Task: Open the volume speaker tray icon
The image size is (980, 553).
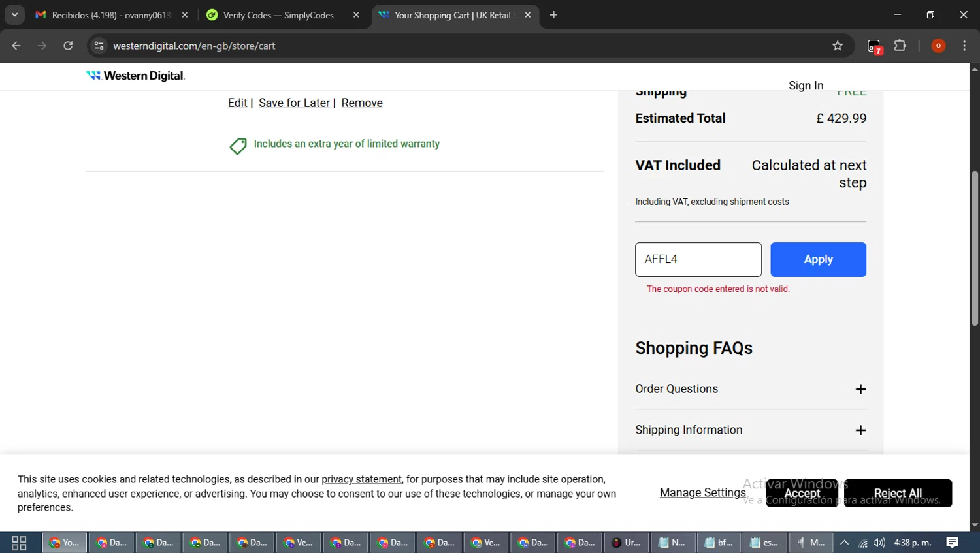Action: 879,543
